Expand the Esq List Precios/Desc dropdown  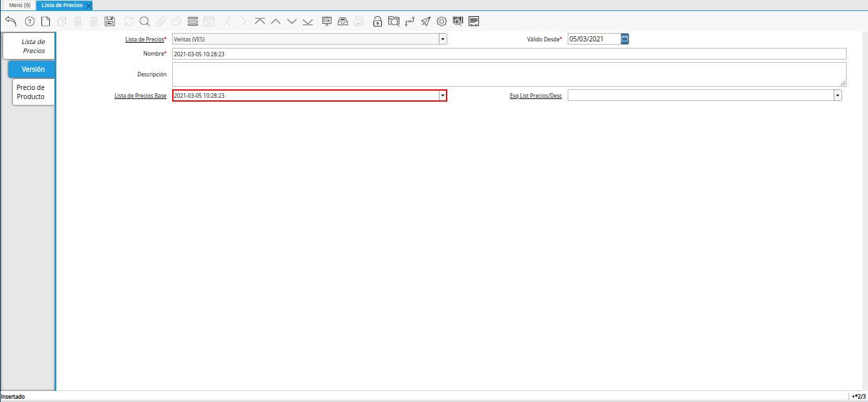pyautogui.click(x=838, y=96)
